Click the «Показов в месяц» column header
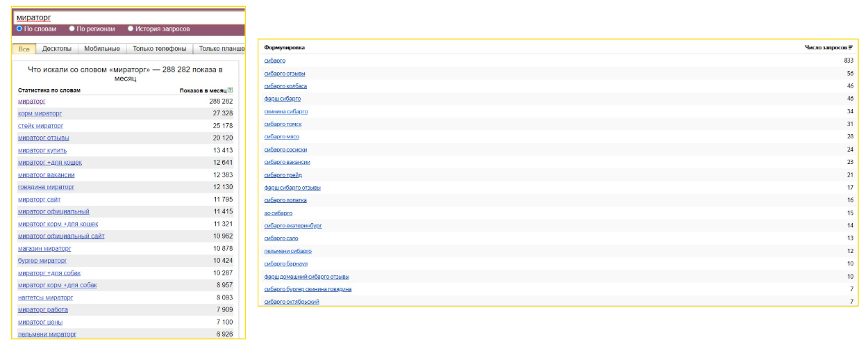Screen dimensions: 868x342 [203, 90]
